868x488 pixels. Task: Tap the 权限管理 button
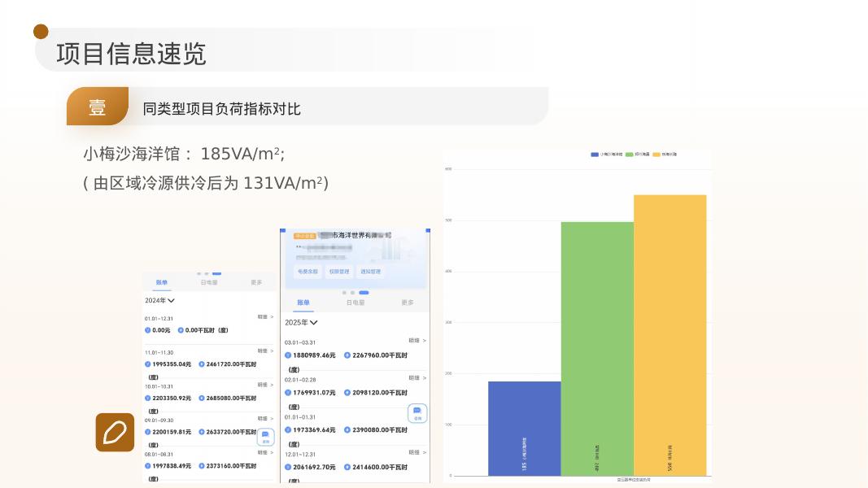339,272
